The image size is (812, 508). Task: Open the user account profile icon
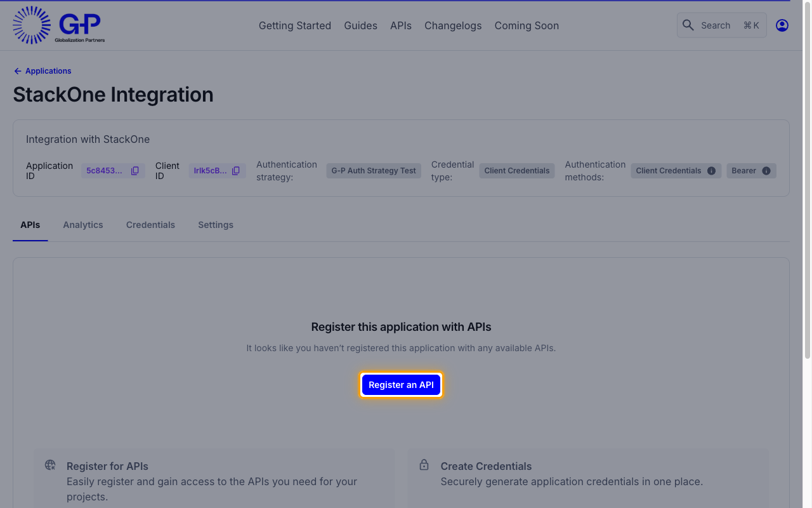point(782,25)
